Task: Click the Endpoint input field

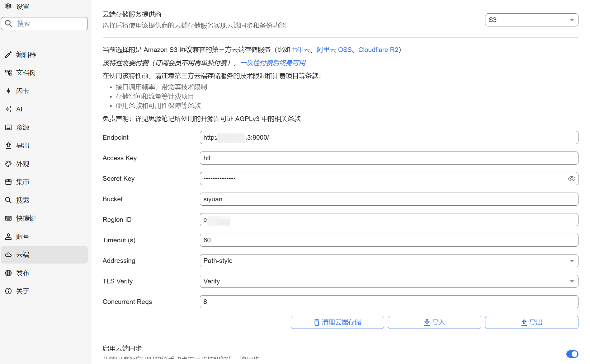Action: click(389, 138)
